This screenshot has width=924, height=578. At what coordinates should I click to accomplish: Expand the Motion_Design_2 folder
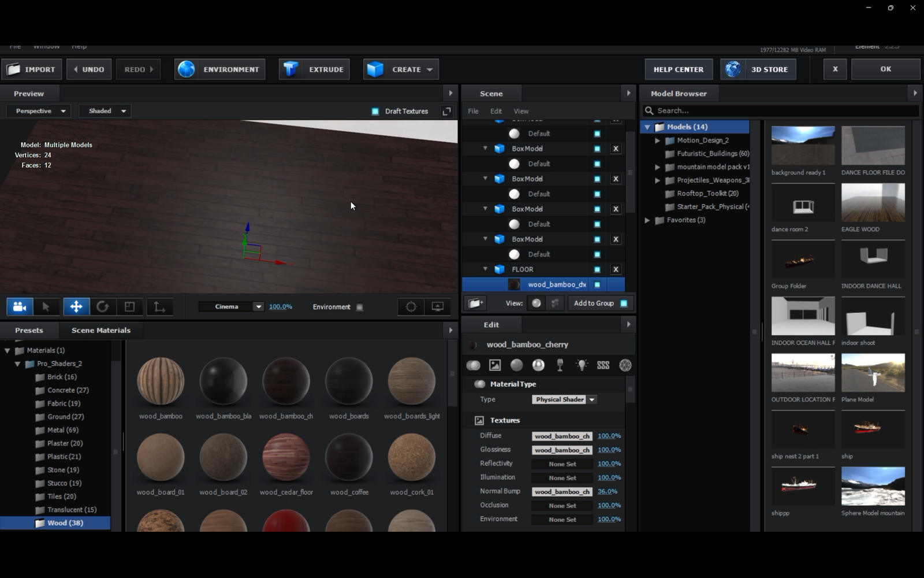[657, 140]
